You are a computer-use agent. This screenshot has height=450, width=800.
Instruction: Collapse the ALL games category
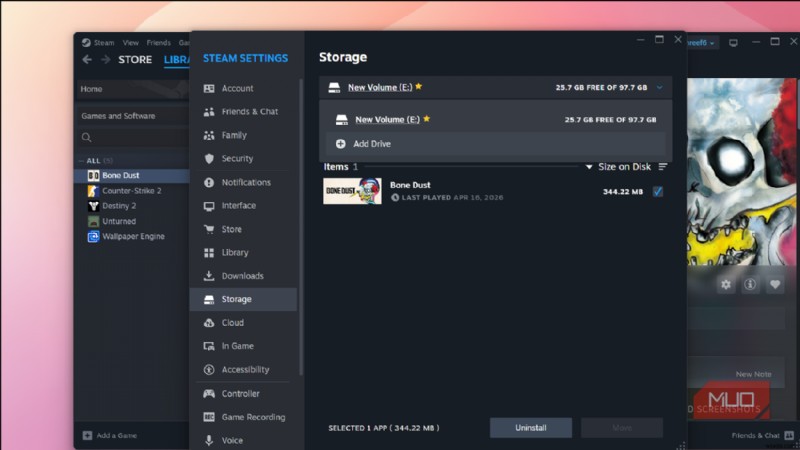point(81,161)
